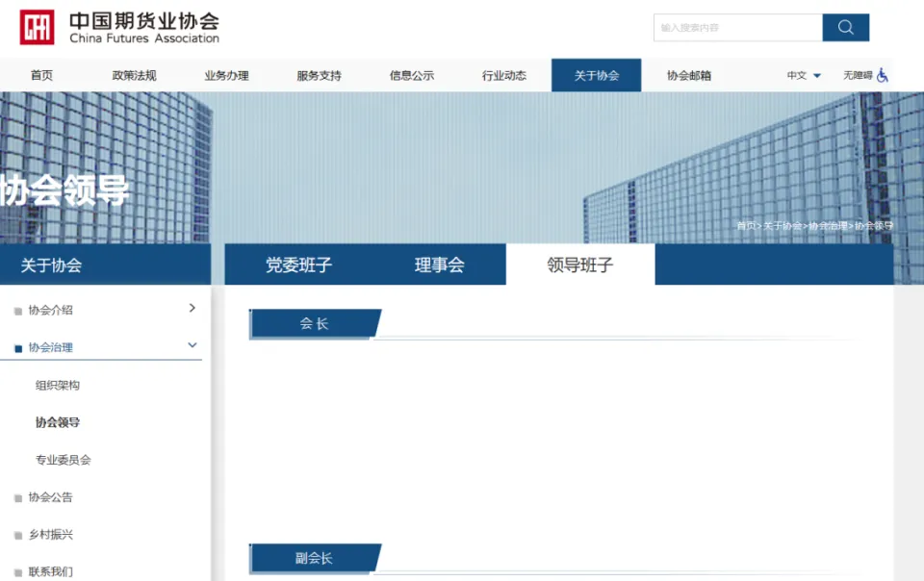Screen dimensions: 924x581
Task: Open the 信息公示 navigation item
Action: pyautogui.click(x=411, y=75)
